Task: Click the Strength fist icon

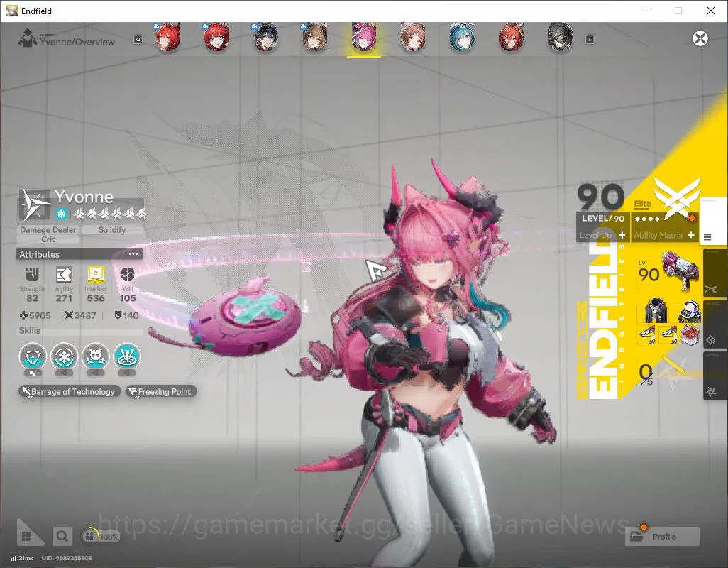Action: pyautogui.click(x=32, y=275)
